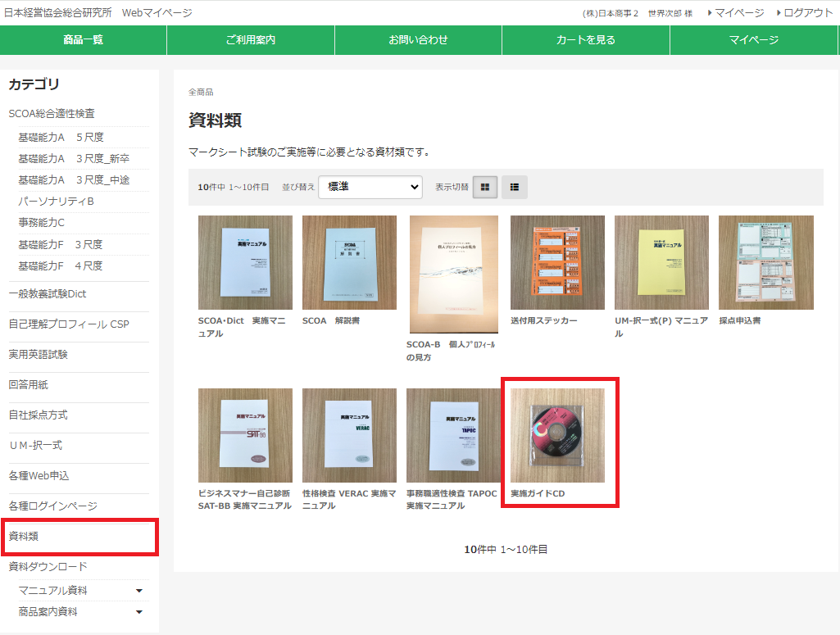Open the 性格検査 VERAC manual thumbnail
The width and height of the screenshot is (840, 635).
349,435
